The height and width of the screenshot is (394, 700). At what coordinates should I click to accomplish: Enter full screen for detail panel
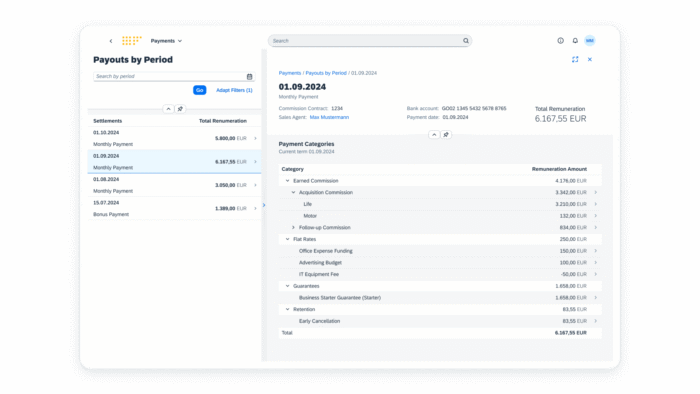click(575, 59)
